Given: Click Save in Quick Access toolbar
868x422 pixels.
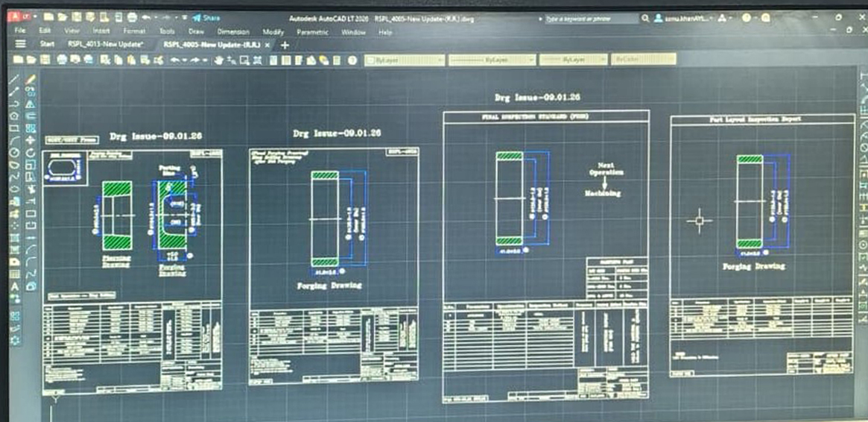Looking at the screenshot, I should (x=77, y=18).
